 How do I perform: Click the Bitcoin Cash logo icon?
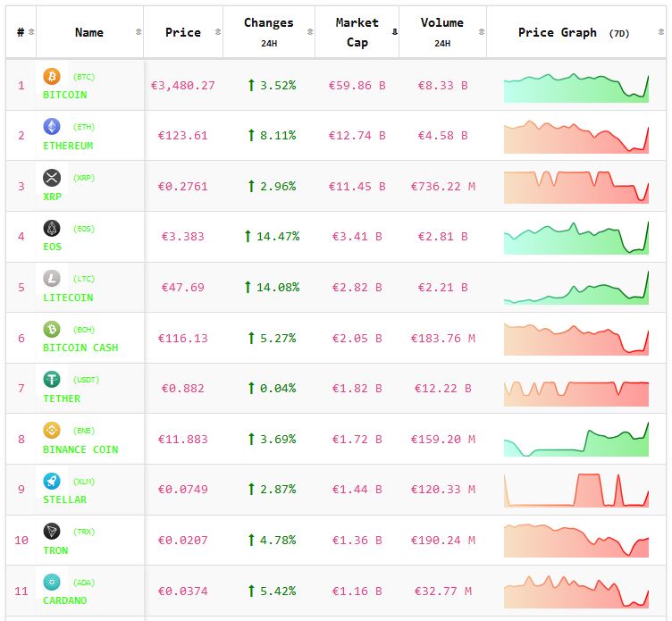(x=52, y=330)
